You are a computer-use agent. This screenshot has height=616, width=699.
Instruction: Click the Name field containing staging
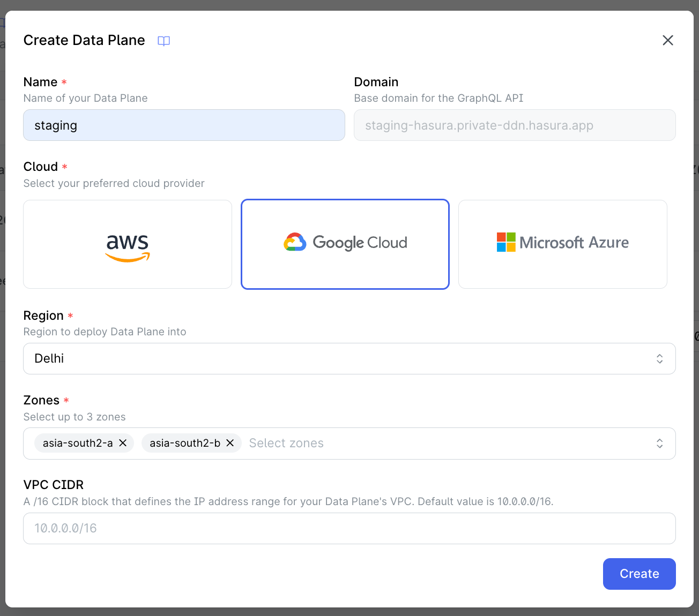[x=184, y=125]
